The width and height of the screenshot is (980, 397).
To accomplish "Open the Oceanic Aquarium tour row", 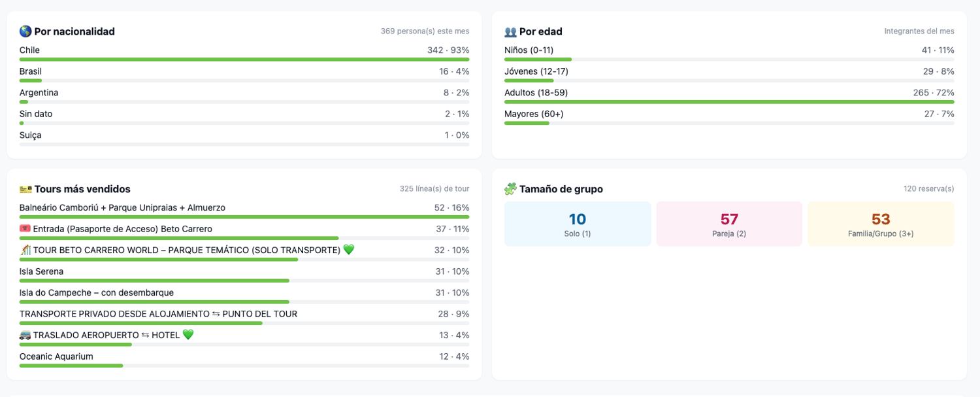I will click(244, 360).
